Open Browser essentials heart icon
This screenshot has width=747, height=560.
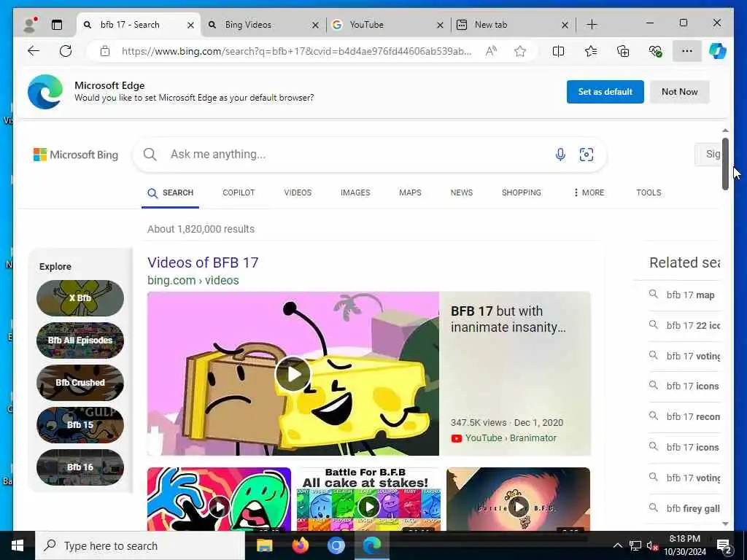pos(655,51)
